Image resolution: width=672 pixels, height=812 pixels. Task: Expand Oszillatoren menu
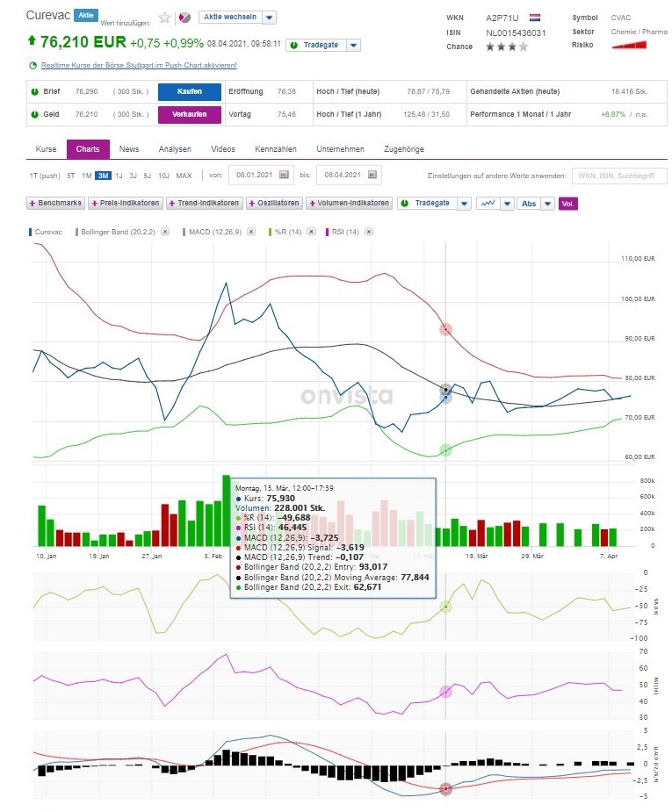point(275,204)
